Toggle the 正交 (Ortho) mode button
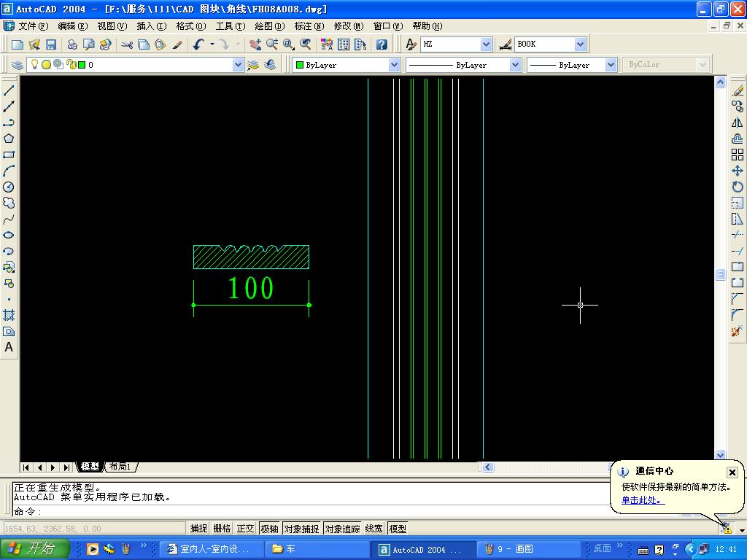The image size is (747, 560). [245, 529]
